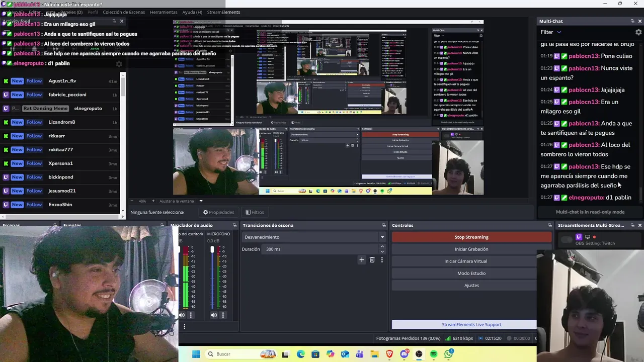Open File Explorer from taskbar

pyautogui.click(x=374, y=354)
